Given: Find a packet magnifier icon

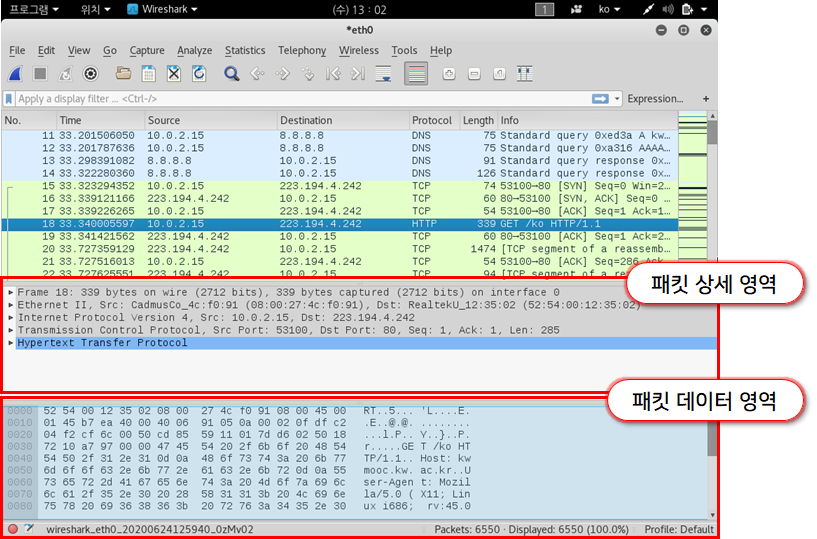Looking at the screenshot, I should [231, 74].
